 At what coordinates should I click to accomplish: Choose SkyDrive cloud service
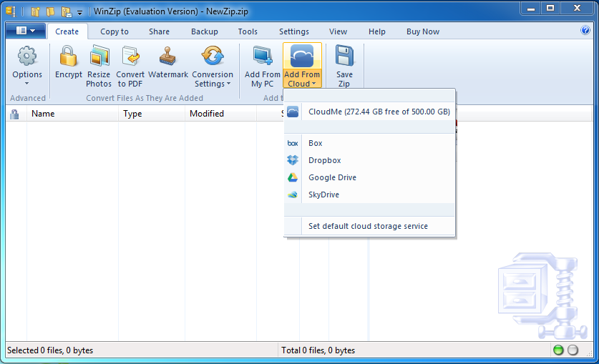pos(369,195)
